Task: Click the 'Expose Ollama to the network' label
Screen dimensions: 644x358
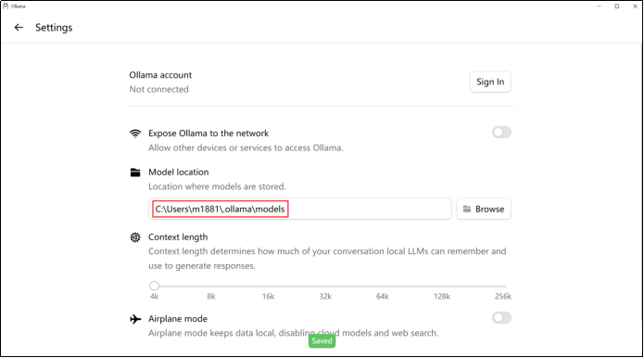Action: coord(208,134)
